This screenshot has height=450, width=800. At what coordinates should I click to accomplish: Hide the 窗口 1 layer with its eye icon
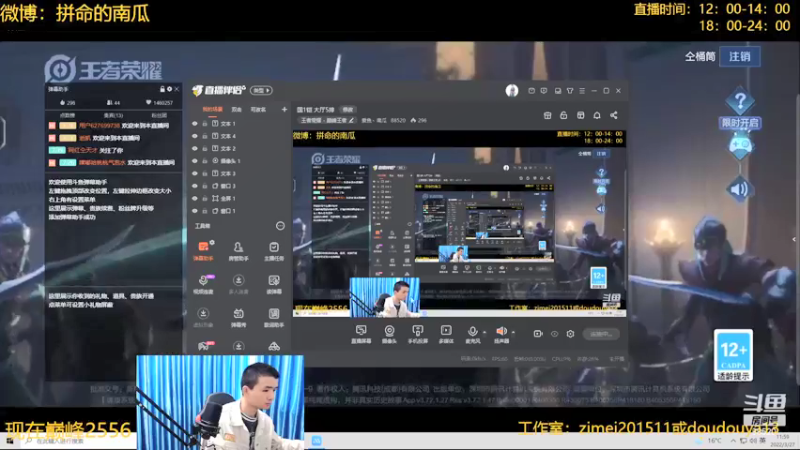(x=194, y=211)
